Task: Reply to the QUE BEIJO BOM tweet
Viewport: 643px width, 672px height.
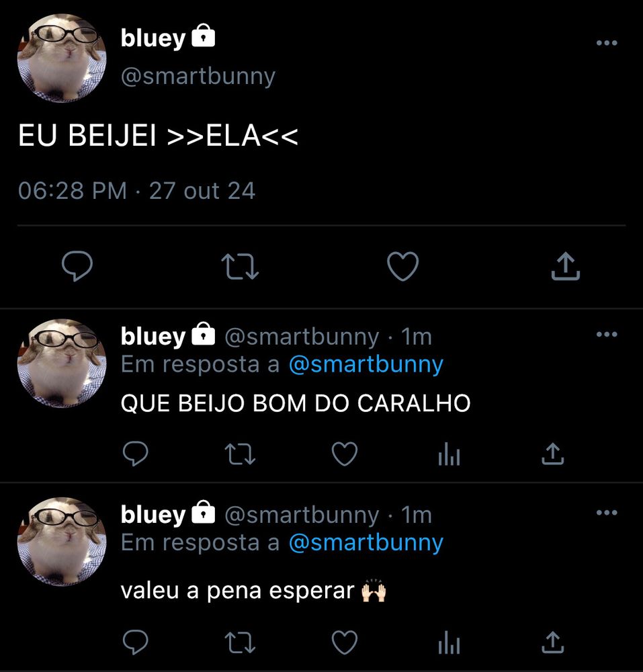Action: click(135, 454)
